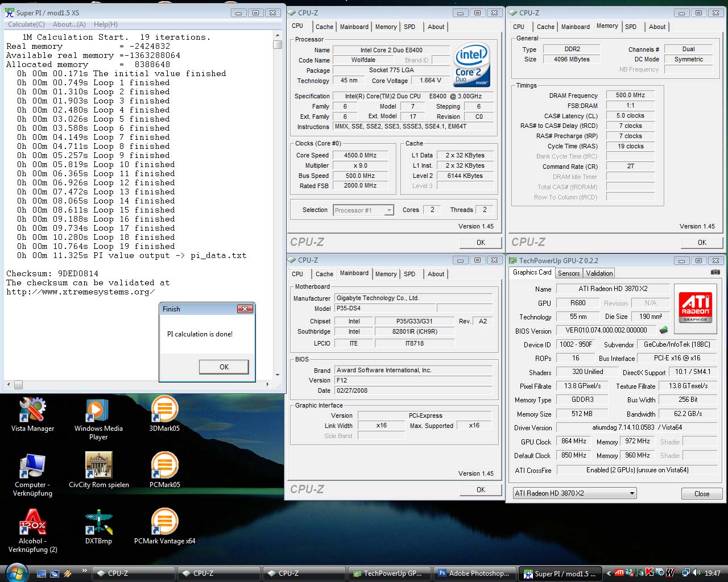
Task: Click the Core Voltage 1.664 V field
Action: coord(431,80)
